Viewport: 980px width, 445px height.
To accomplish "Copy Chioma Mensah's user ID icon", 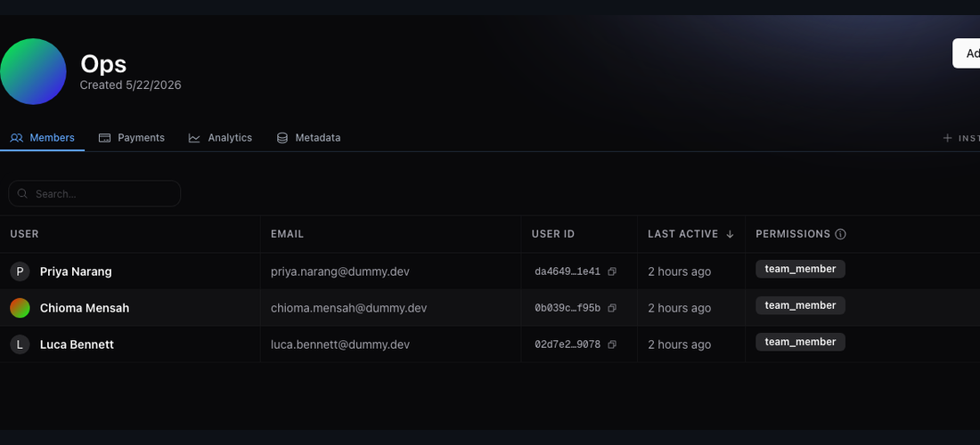I will [x=612, y=308].
